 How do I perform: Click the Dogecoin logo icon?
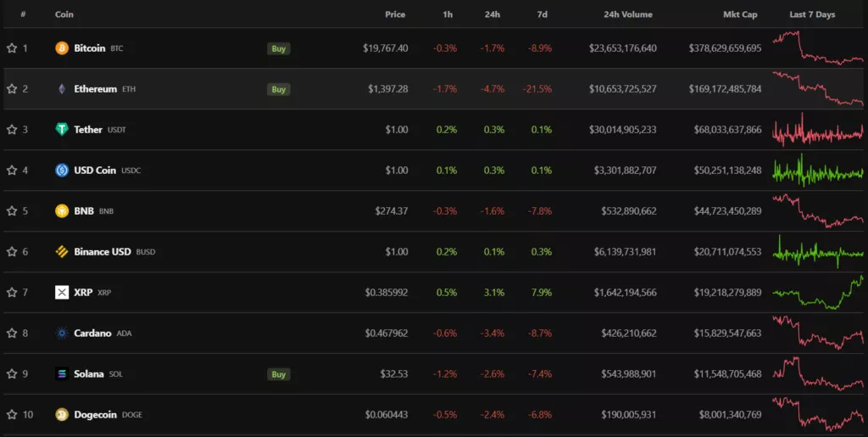(x=62, y=415)
